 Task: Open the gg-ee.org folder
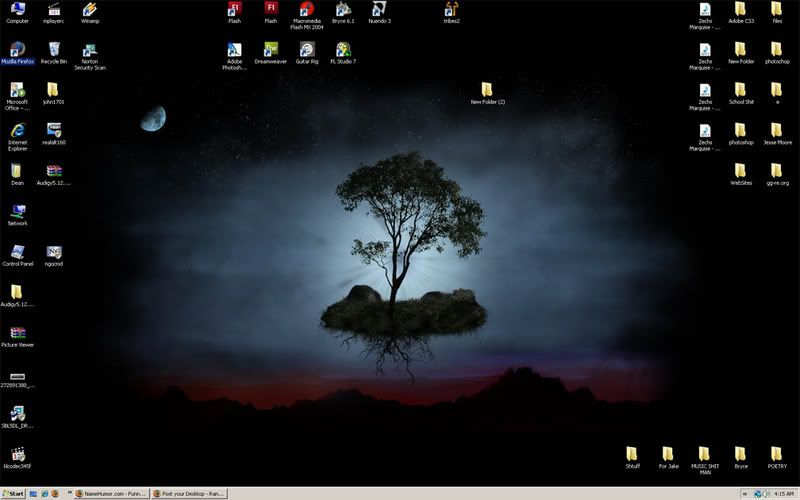coord(777,174)
